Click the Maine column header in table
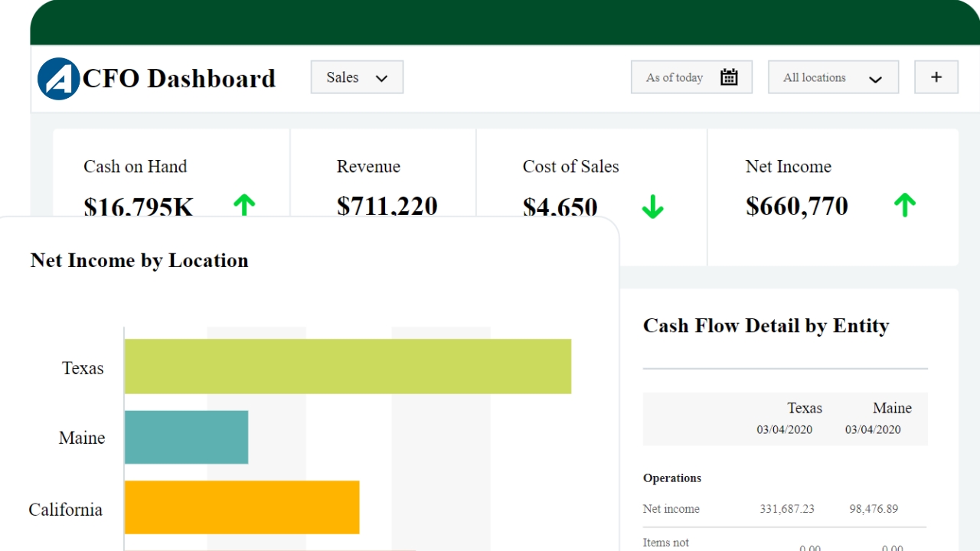This screenshot has height=551, width=980. 892,408
